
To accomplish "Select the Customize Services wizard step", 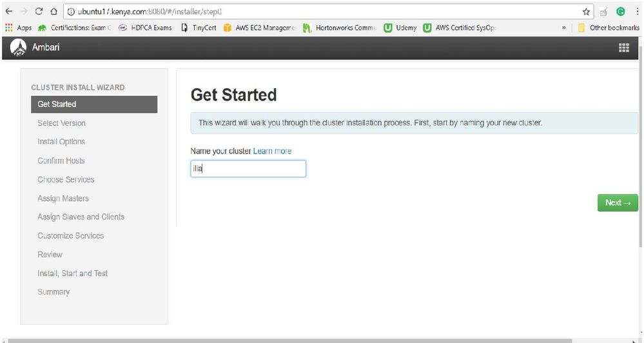I will (x=71, y=236).
